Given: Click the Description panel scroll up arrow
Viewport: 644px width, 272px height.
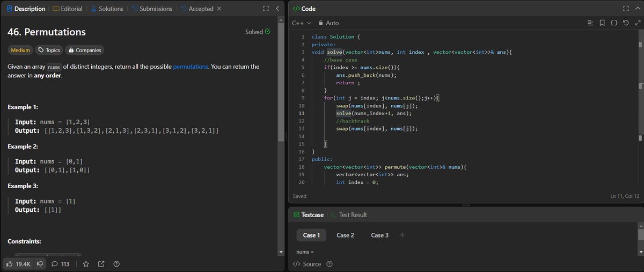Looking at the screenshot, I should coord(281,21).
